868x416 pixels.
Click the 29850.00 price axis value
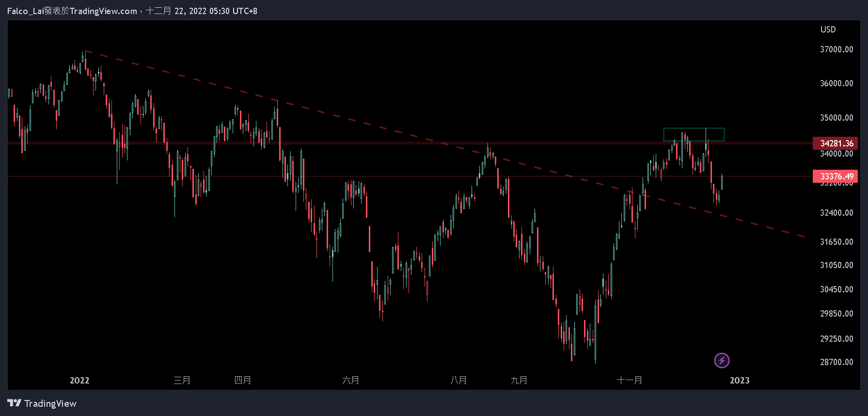click(x=836, y=314)
